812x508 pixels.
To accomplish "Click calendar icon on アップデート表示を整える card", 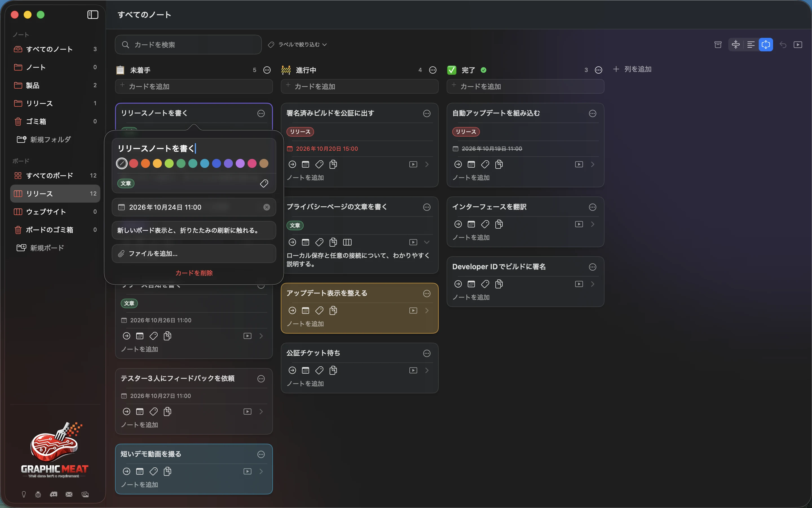I will tap(305, 310).
